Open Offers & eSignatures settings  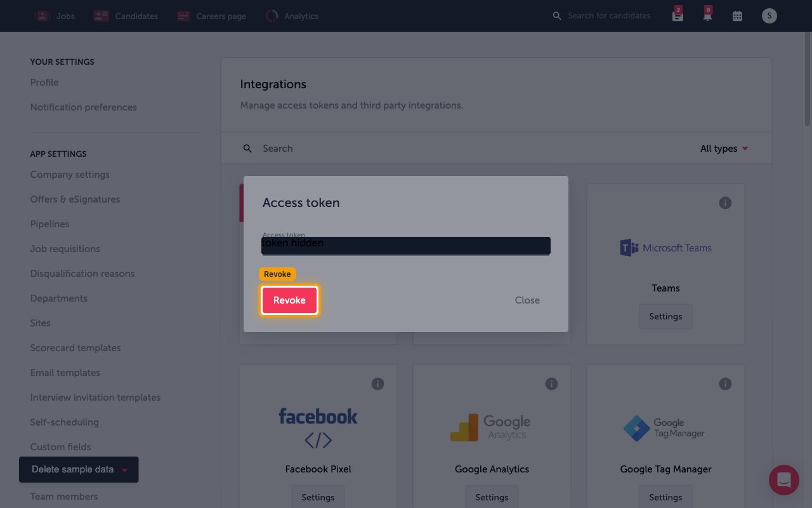click(75, 199)
